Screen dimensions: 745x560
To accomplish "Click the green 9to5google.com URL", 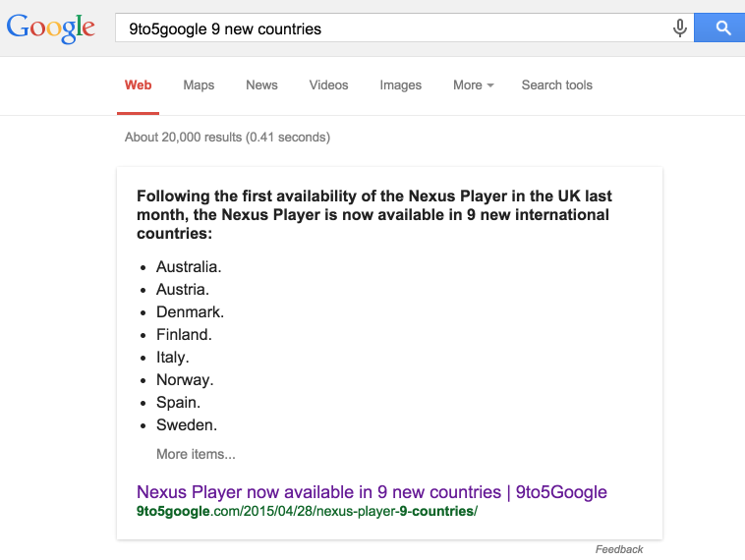I will tap(307, 511).
